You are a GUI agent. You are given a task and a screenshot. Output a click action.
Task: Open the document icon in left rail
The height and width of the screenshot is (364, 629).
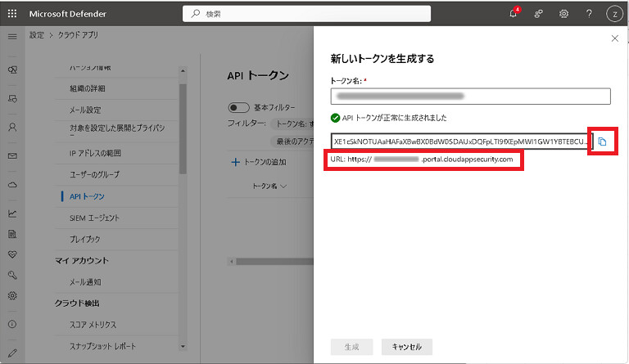coord(12,234)
